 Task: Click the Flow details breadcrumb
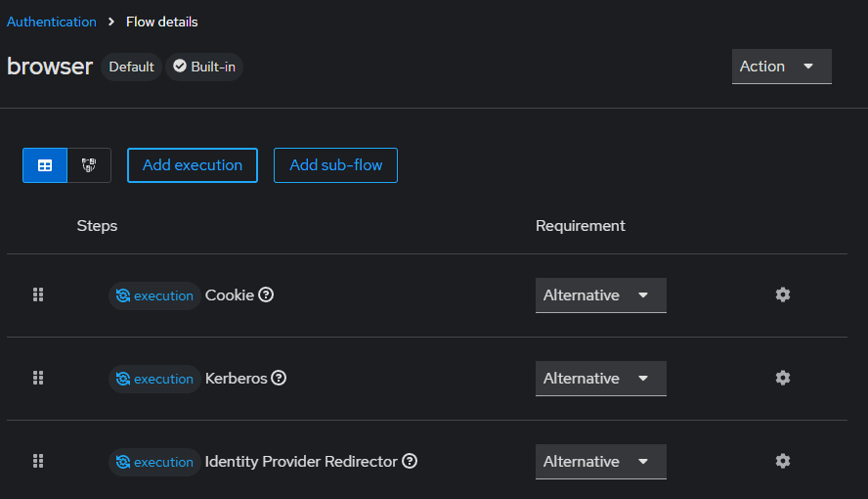(161, 22)
